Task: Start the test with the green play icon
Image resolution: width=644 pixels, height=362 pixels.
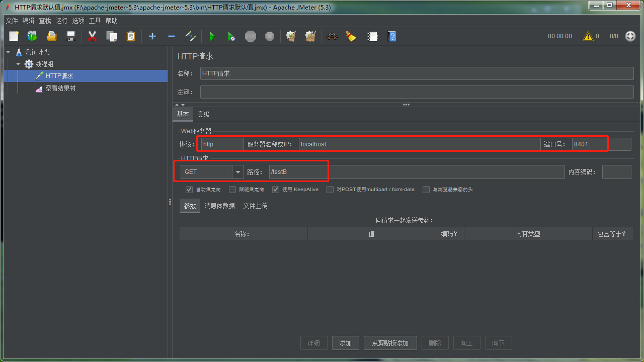Action: pyautogui.click(x=212, y=36)
